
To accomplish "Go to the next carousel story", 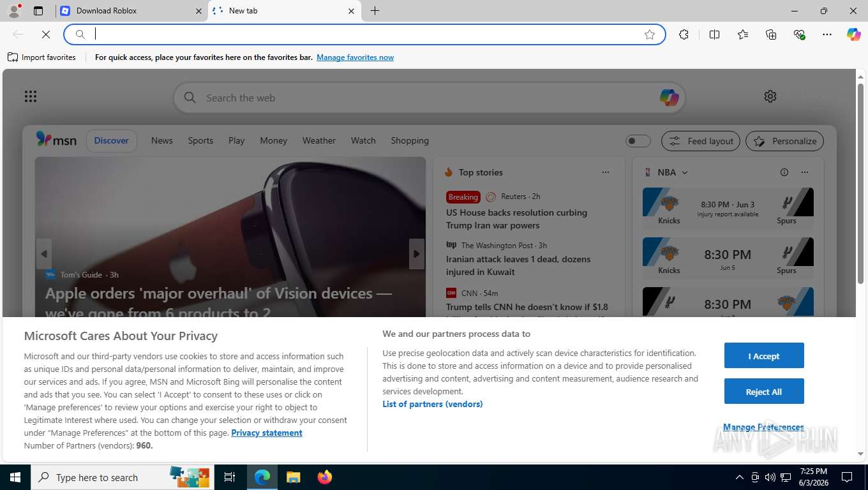I will [417, 254].
